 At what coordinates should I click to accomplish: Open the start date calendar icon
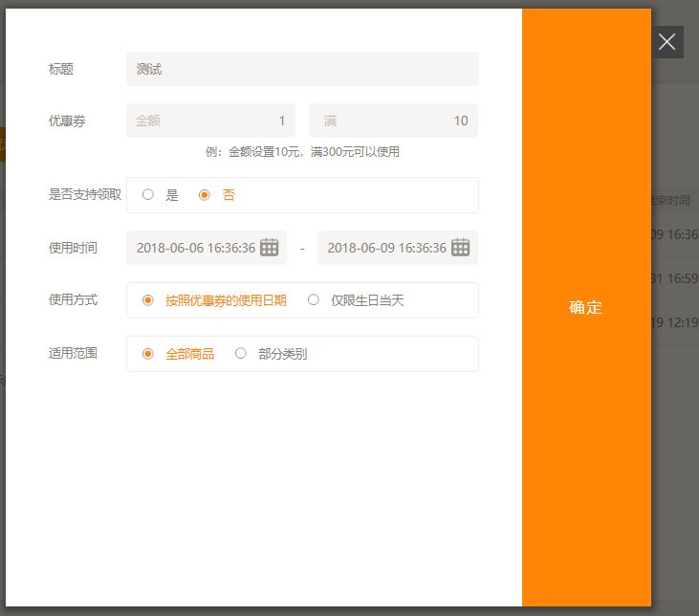pos(270,248)
